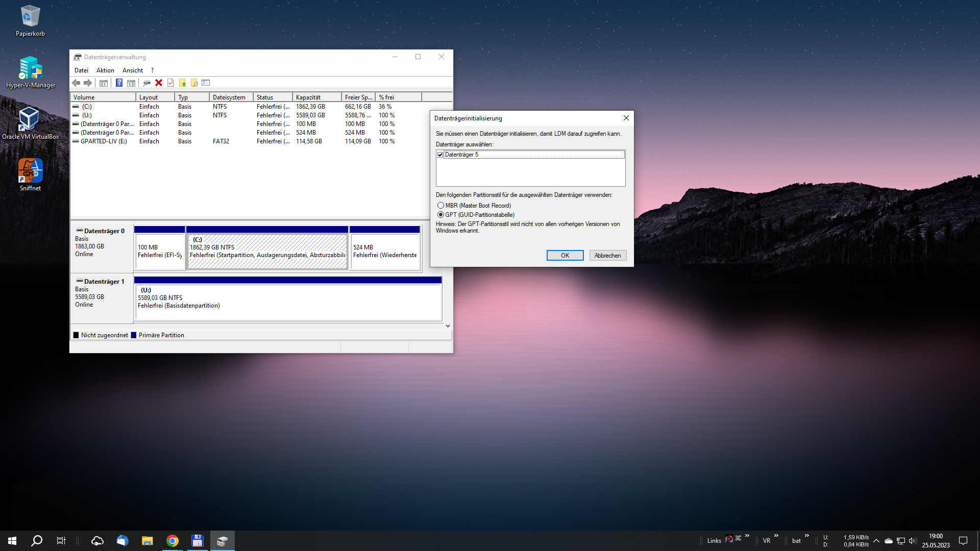Click the folder with green arrow icon
This screenshot has height=551, width=980.
(x=182, y=83)
